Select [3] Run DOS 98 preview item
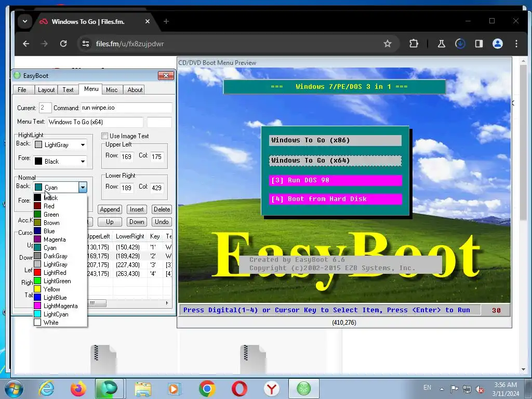The image size is (532, 399). (336, 180)
